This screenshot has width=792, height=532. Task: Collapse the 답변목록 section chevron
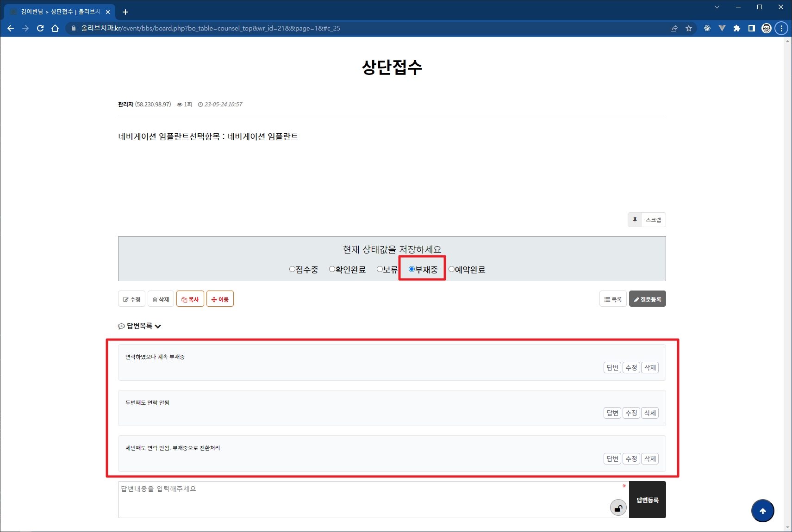[x=158, y=326]
